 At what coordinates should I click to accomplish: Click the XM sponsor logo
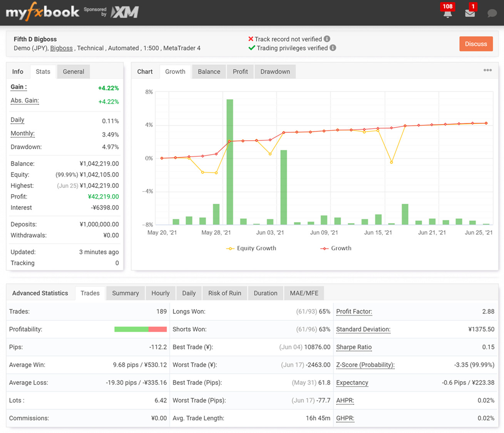click(x=125, y=12)
